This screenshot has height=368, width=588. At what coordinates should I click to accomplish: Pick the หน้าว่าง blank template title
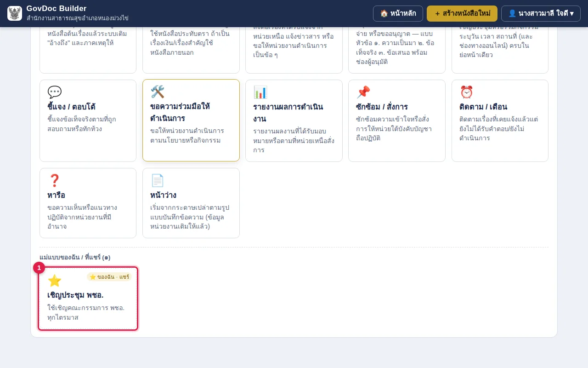point(163,195)
